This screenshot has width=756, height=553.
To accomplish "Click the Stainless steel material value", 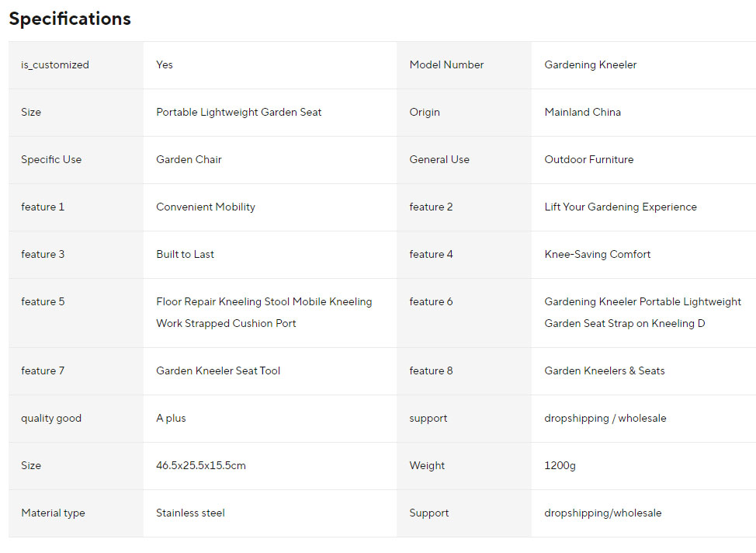I will 190,513.
